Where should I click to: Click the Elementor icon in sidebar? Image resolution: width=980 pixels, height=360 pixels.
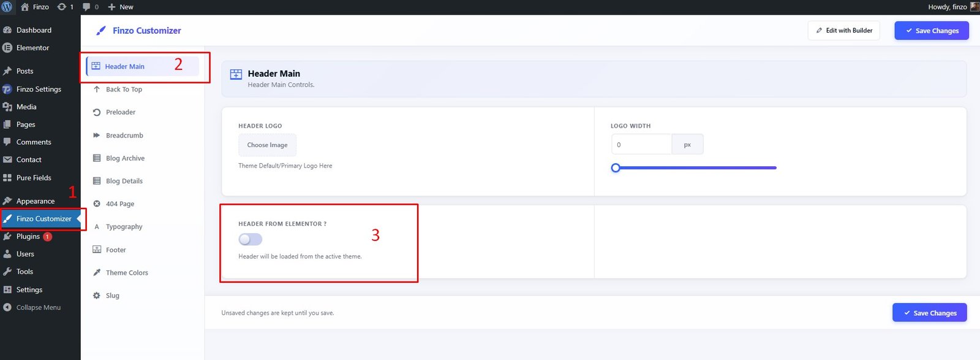click(x=7, y=48)
